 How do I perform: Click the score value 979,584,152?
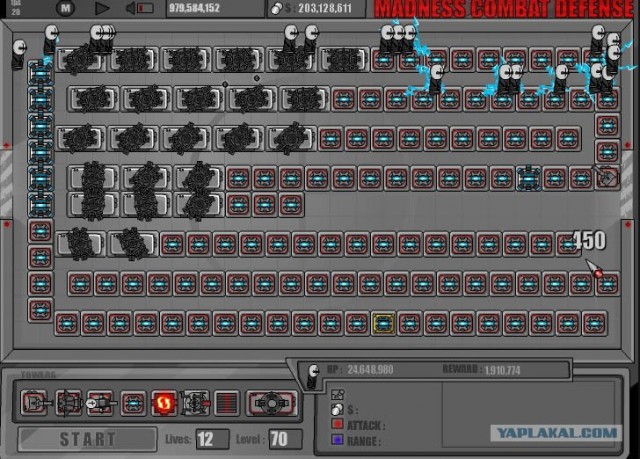[x=195, y=8]
